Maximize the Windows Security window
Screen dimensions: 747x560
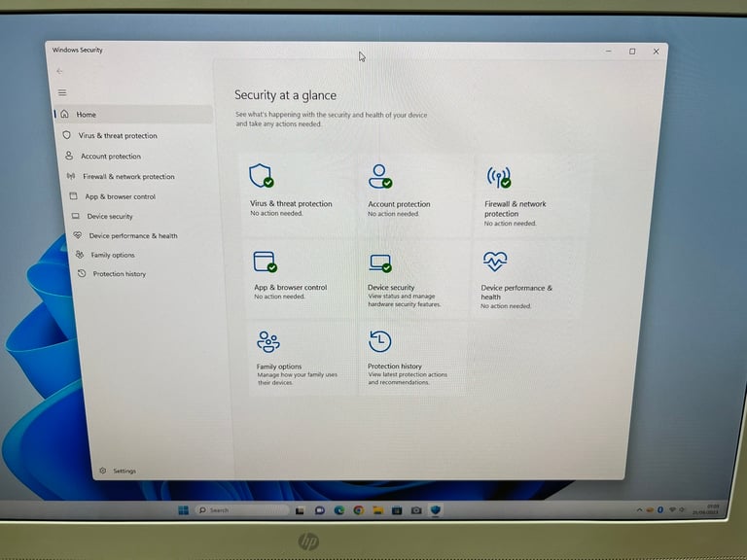click(632, 51)
